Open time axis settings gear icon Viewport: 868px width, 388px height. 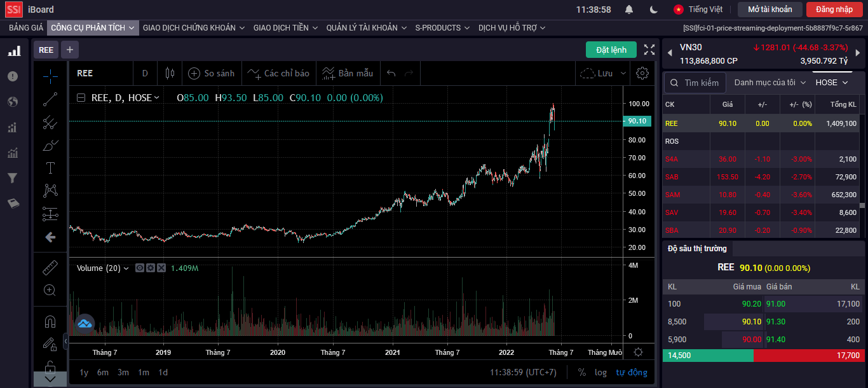638,352
